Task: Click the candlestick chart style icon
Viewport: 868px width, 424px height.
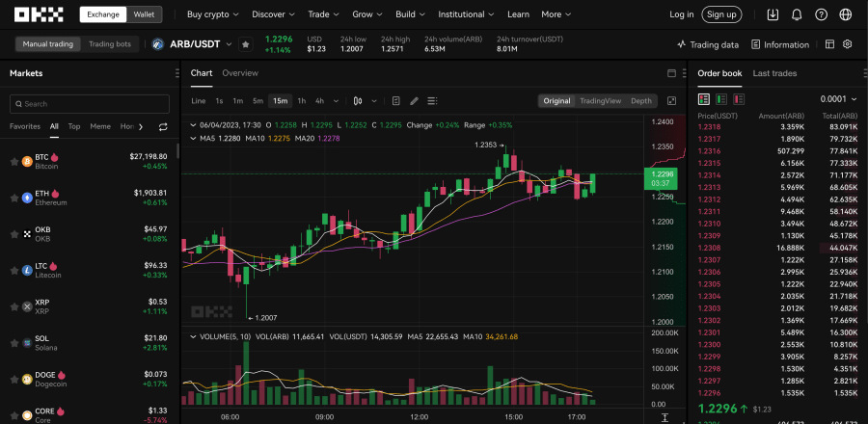Action: click(x=358, y=101)
